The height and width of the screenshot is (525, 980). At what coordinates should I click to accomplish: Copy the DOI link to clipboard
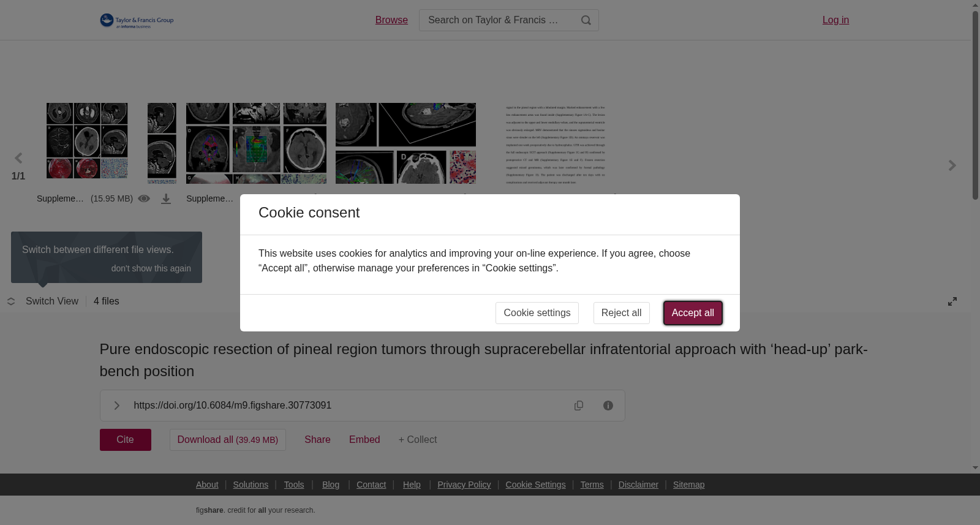pos(579,406)
